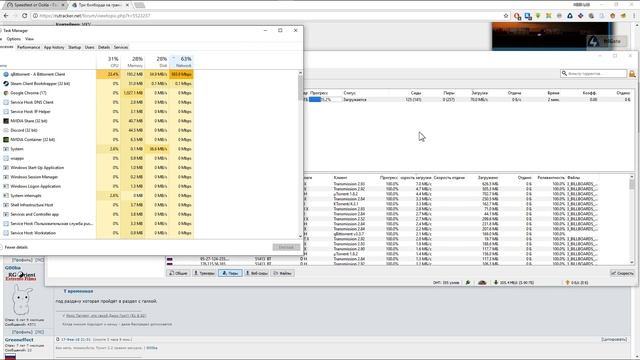The width and height of the screenshot is (640, 360).
Task: Click the Скорость button in qBittorrent
Action: coord(622,273)
